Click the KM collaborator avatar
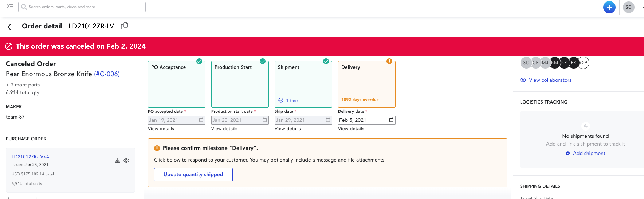 [x=555, y=63]
